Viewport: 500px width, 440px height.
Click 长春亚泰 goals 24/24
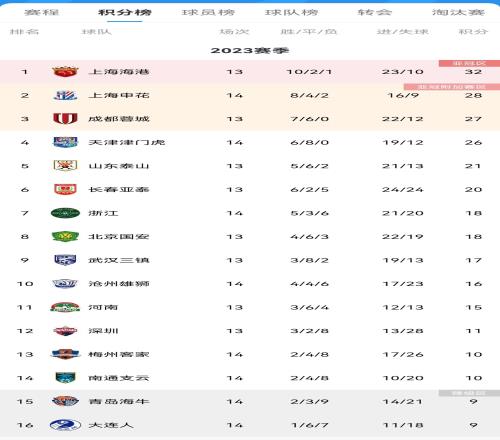point(403,190)
